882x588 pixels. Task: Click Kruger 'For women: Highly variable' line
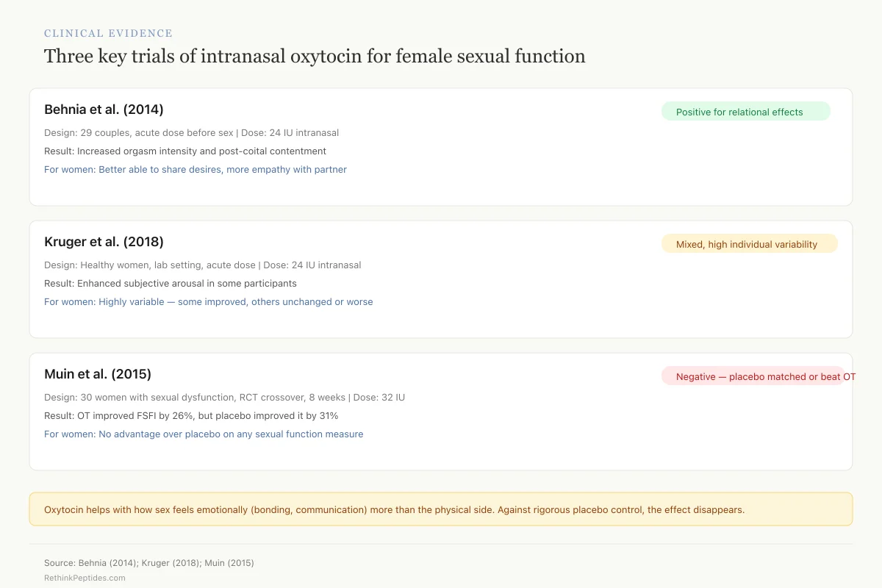tap(209, 302)
